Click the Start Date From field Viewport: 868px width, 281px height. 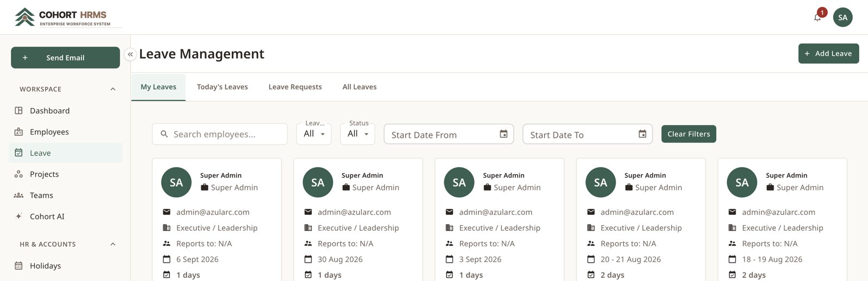(x=449, y=134)
